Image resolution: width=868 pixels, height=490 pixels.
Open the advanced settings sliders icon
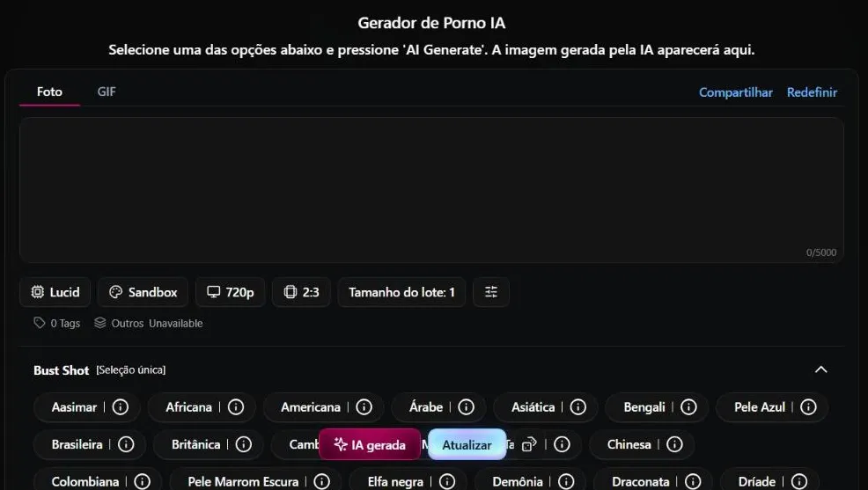[491, 292]
